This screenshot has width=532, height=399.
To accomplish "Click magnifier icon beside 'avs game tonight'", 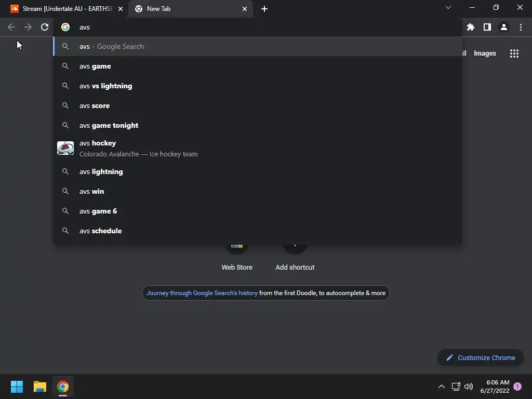I will click(65, 125).
